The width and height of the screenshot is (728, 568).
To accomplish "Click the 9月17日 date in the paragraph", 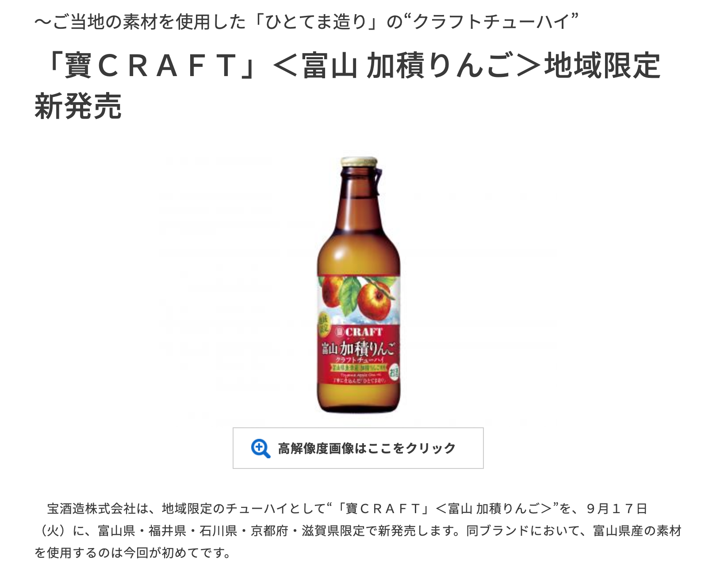I will click(x=617, y=509).
